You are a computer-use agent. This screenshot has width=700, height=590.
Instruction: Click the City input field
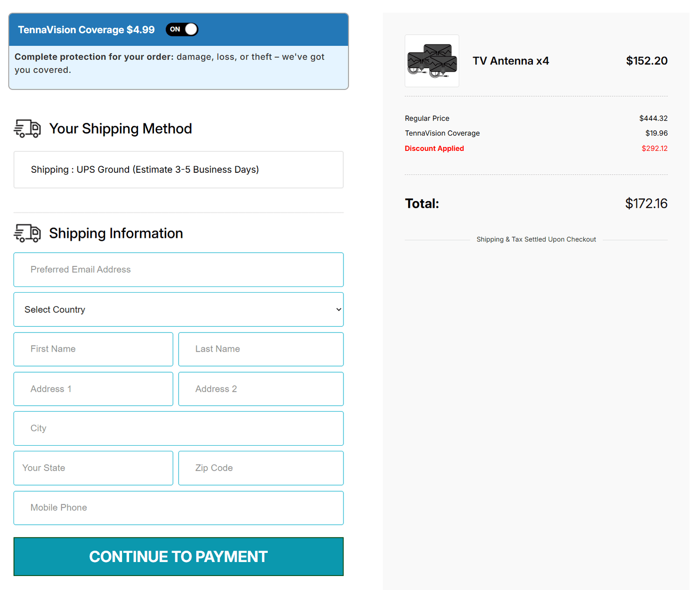[178, 428]
